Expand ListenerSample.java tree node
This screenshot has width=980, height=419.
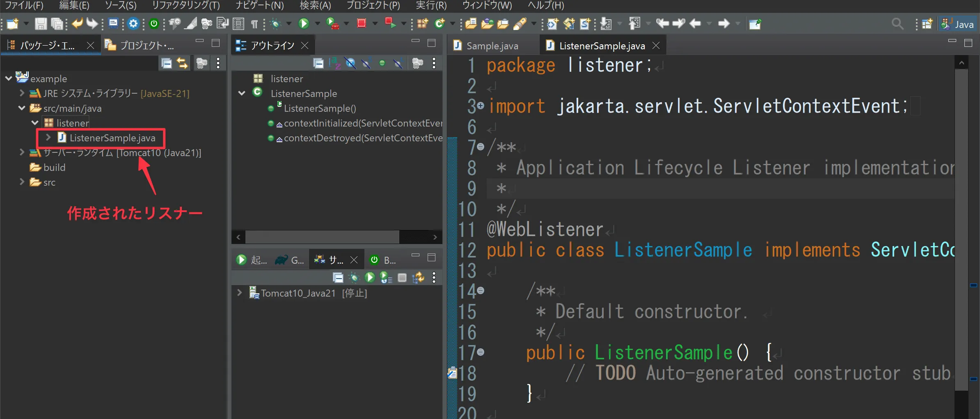click(48, 137)
